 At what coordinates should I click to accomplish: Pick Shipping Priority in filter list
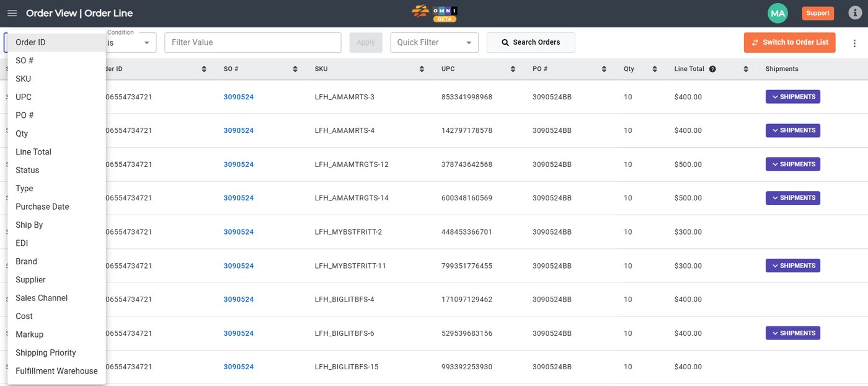click(x=56, y=352)
